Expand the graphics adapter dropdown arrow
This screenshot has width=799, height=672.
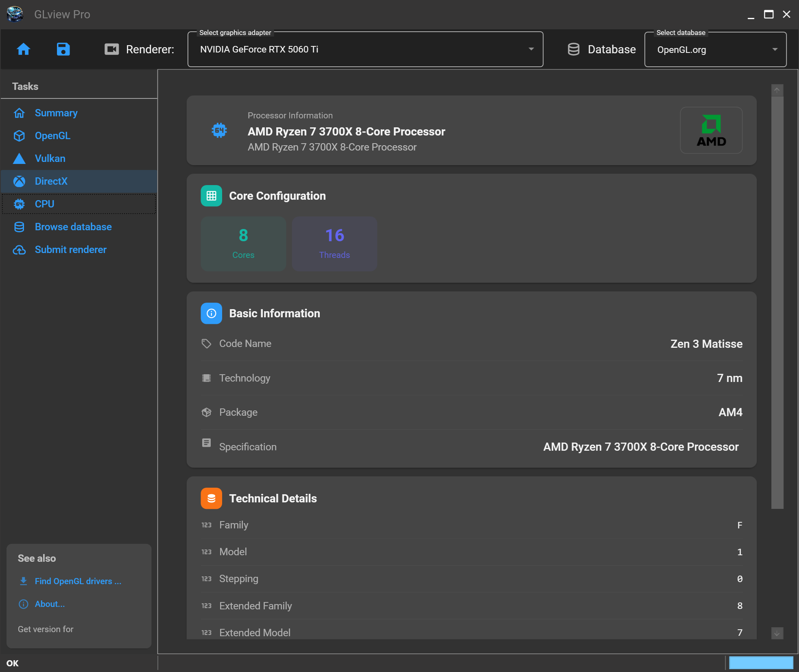531,49
